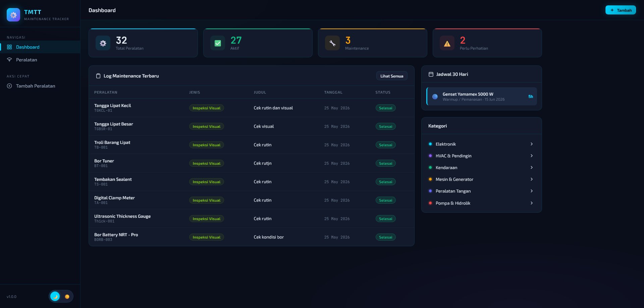Click Inspeksi Visual badge in Bor Tuner row
This screenshot has width=644, height=308.
point(207,163)
